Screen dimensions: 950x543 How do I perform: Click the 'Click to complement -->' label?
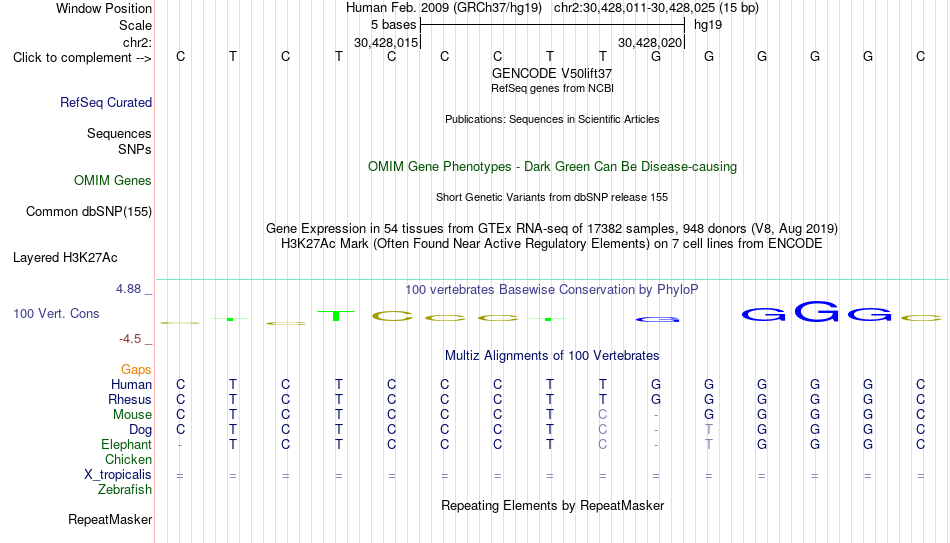coord(82,58)
